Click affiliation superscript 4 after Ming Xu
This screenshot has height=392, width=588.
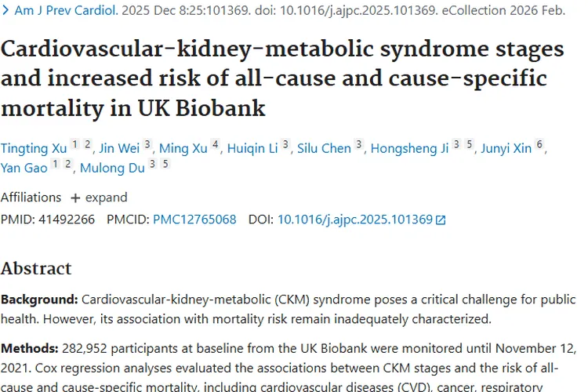(216, 144)
